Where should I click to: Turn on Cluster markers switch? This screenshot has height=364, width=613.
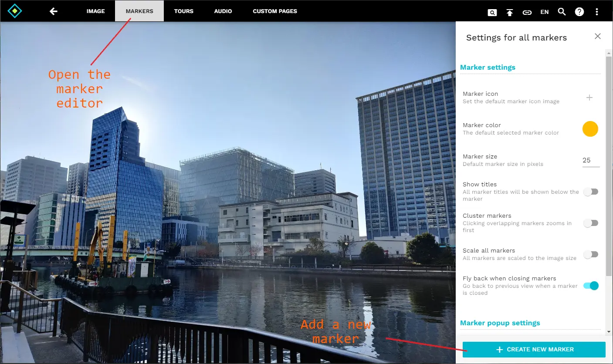click(591, 223)
